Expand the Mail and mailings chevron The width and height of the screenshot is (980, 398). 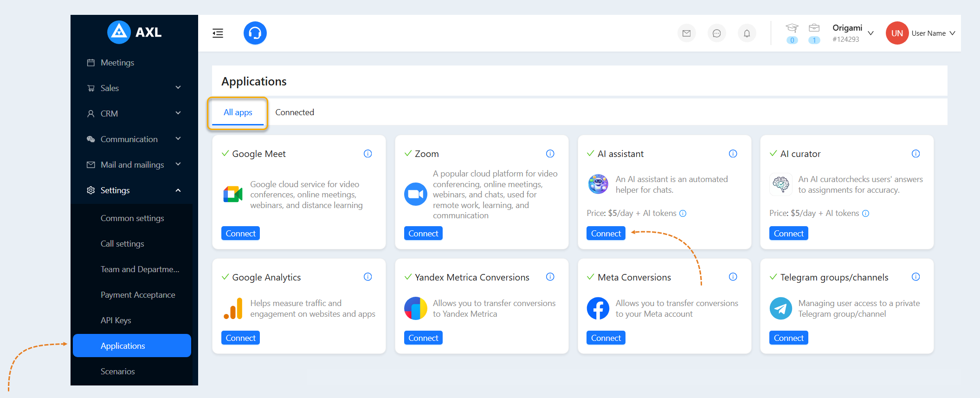click(x=178, y=164)
